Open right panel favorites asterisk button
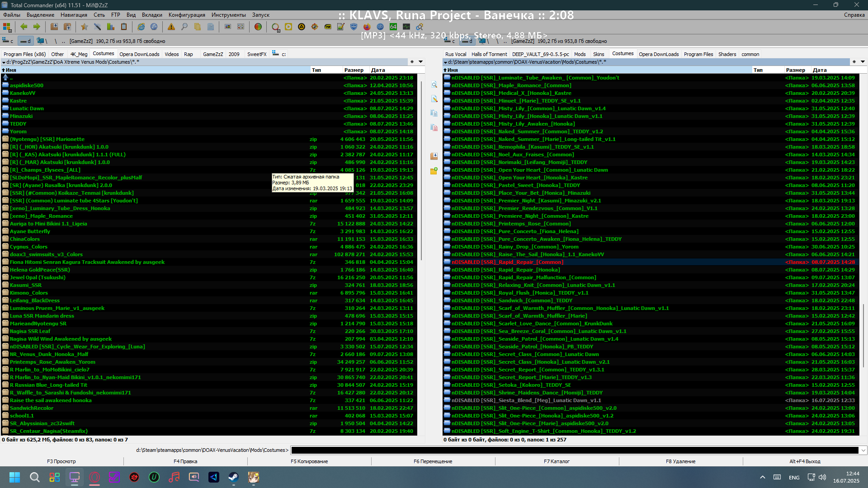This screenshot has height=488, width=868. click(x=854, y=62)
